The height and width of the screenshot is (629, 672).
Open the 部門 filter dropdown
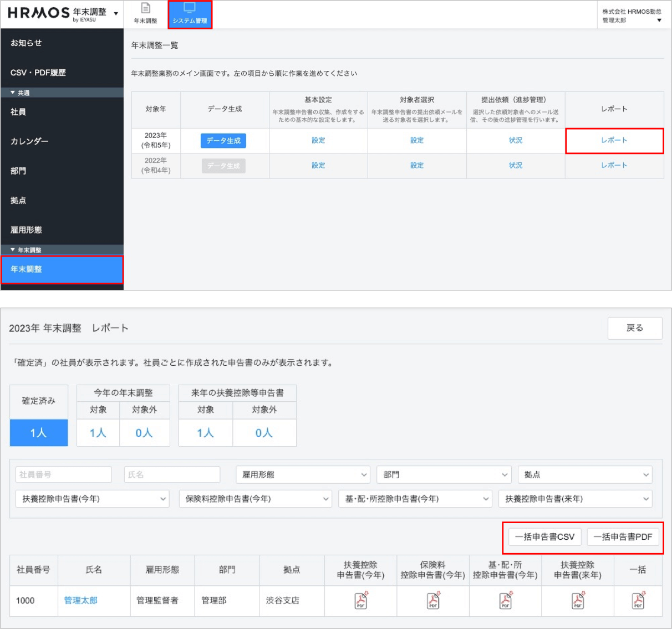point(444,475)
